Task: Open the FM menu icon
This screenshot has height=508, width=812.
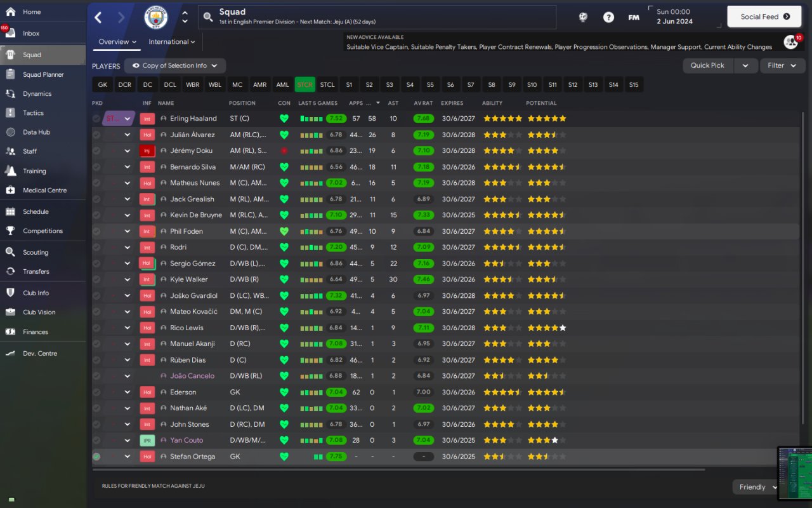Action: (634, 17)
